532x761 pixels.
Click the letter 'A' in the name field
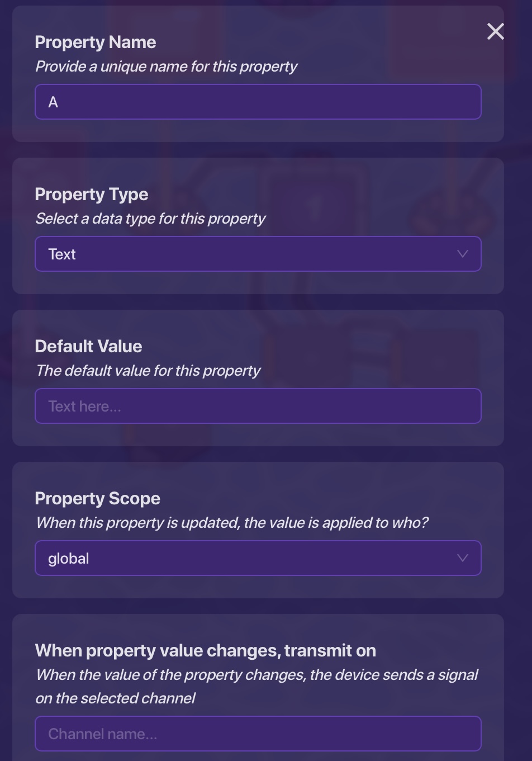53,102
